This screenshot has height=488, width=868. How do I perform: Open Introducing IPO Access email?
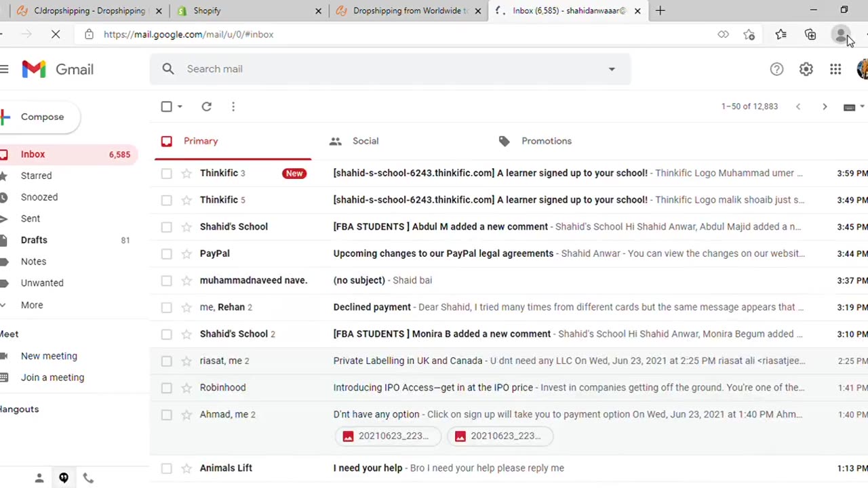tap(433, 388)
